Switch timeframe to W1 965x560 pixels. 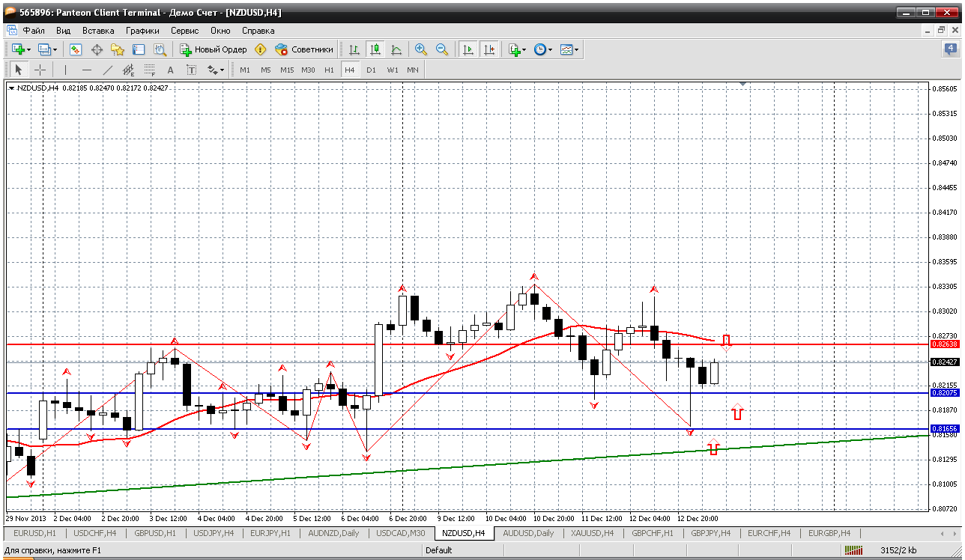point(393,70)
